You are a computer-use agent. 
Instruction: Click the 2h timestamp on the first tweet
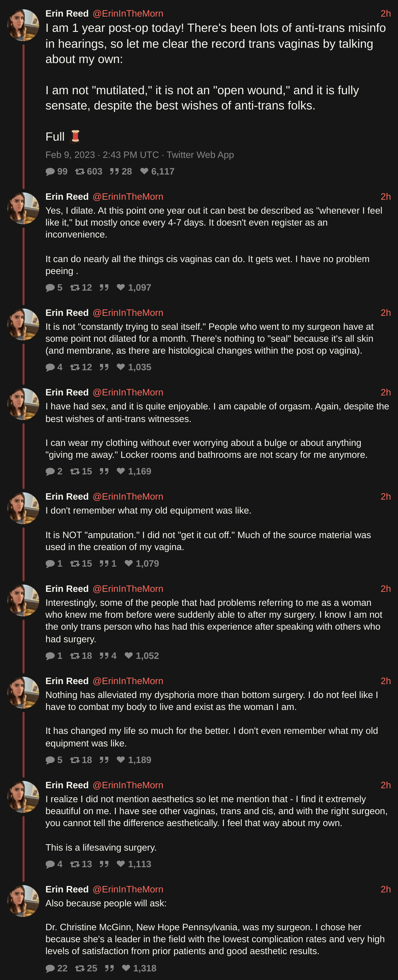tap(385, 14)
